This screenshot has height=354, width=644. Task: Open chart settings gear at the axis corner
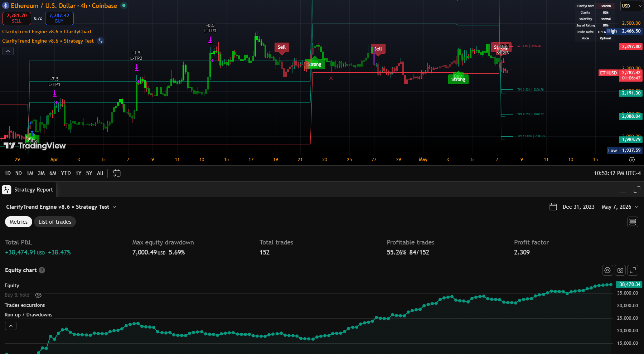(x=632, y=160)
